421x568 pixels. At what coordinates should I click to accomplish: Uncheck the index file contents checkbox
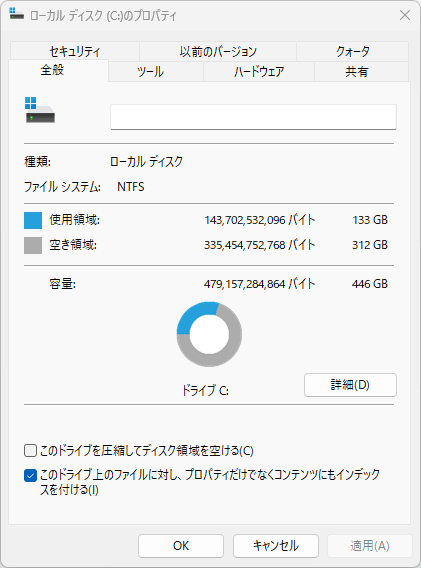30,475
